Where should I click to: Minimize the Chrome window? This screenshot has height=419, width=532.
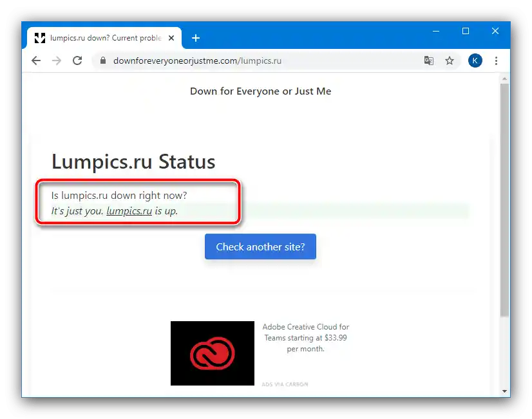[436, 31]
